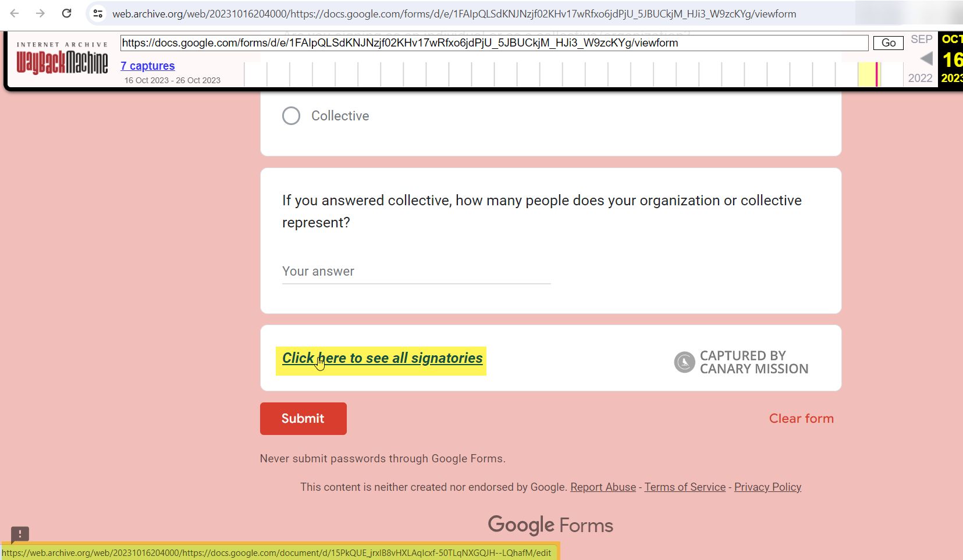Open 'Click here to see all signatories'
This screenshot has height=560, width=963.
[x=382, y=358]
